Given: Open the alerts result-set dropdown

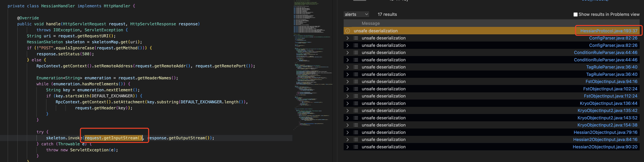Looking at the screenshot, I should click(x=356, y=14).
